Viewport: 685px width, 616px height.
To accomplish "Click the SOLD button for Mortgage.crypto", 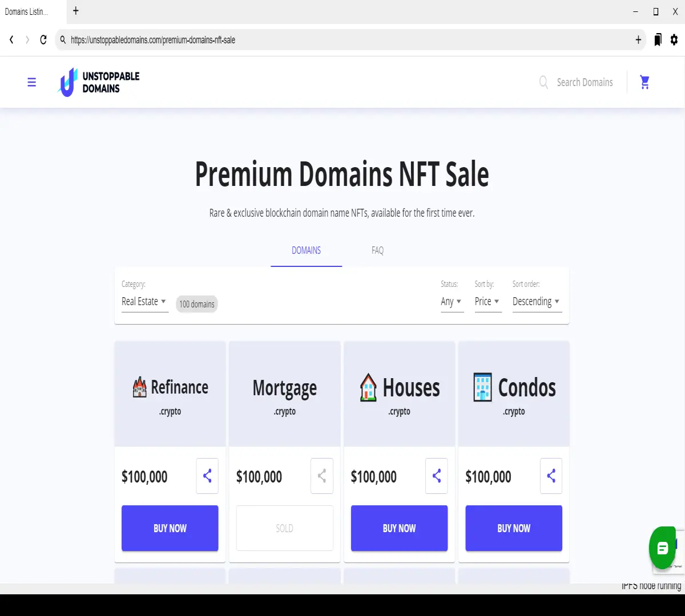I will tap(285, 528).
